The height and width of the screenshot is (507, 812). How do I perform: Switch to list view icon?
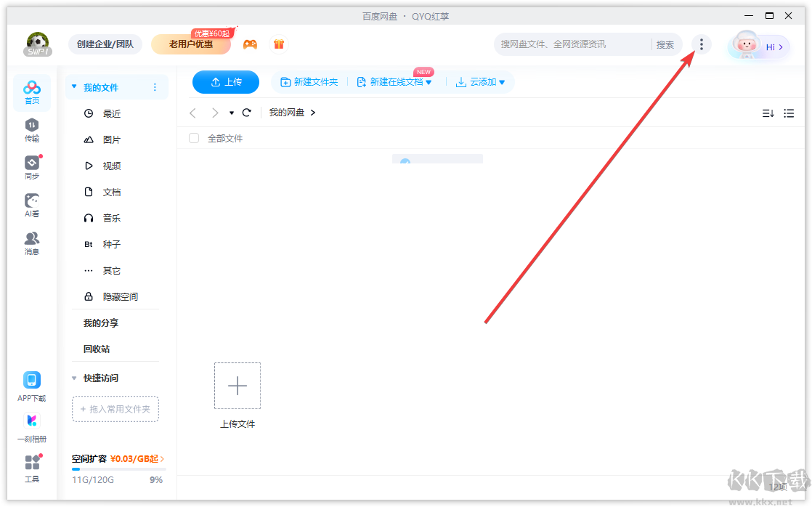[x=789, y=113]
